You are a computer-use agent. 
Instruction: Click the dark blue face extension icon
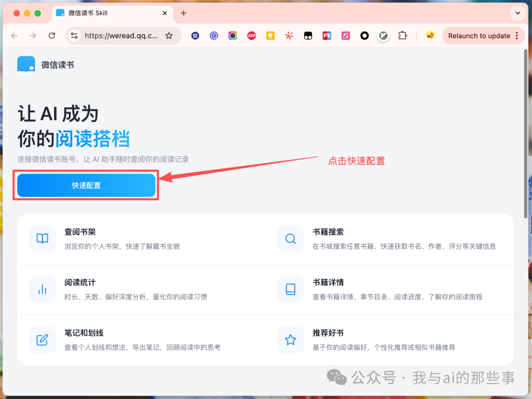(195, 36)
